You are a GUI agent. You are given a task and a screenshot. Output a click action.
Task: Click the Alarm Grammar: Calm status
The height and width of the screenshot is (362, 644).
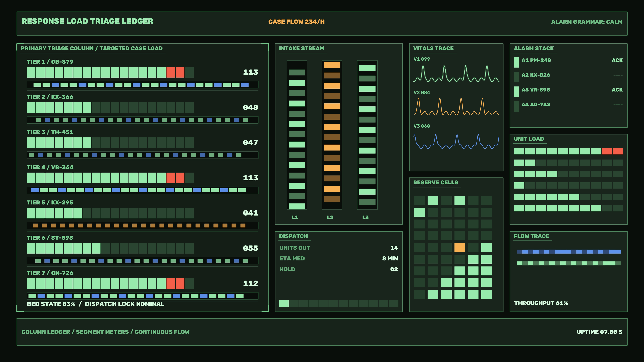(586, 22)
